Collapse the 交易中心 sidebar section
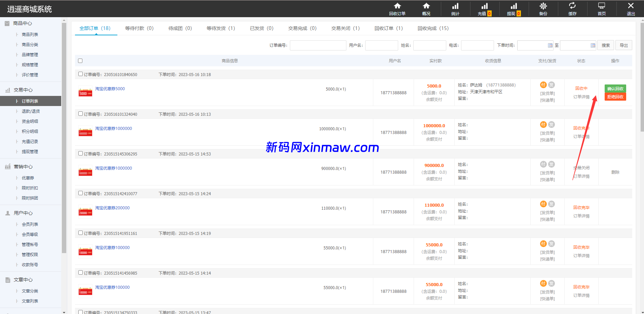 click(x=23, y=90)
